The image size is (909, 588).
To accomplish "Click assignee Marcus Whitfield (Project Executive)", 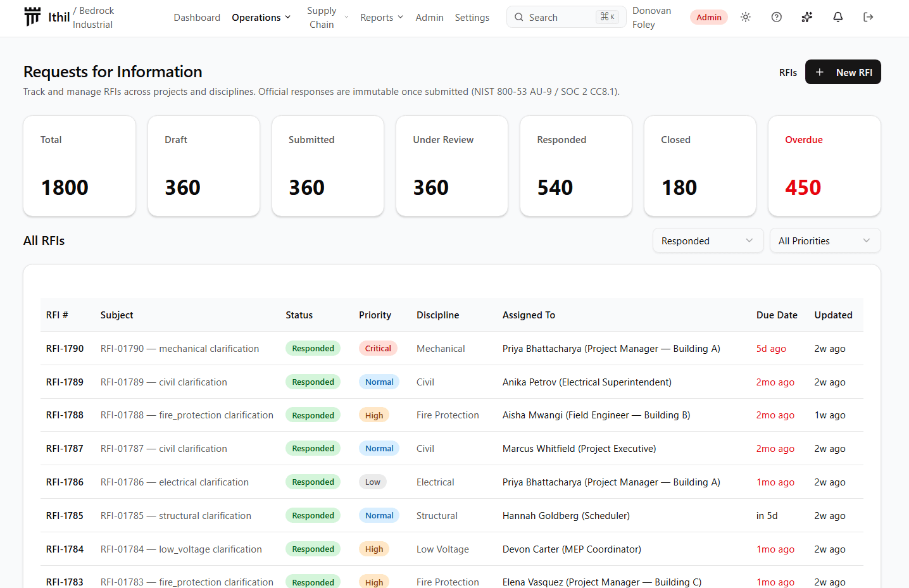I will pos(579,449).
